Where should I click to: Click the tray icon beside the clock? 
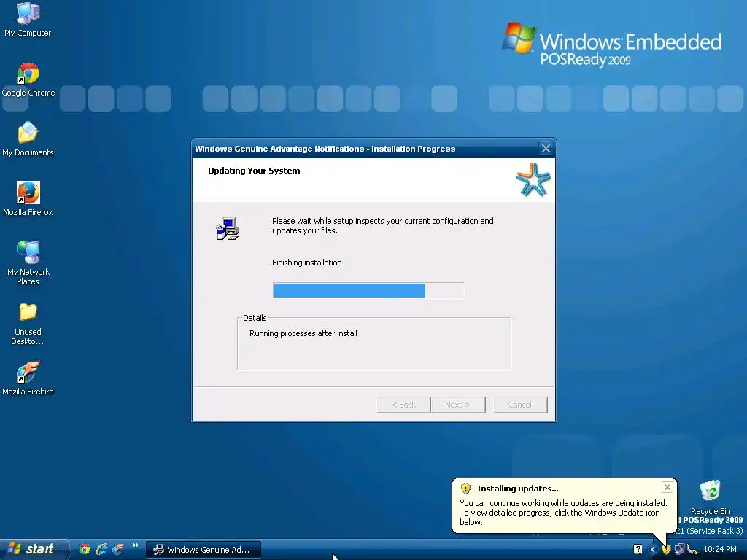(x=693, y=550)
